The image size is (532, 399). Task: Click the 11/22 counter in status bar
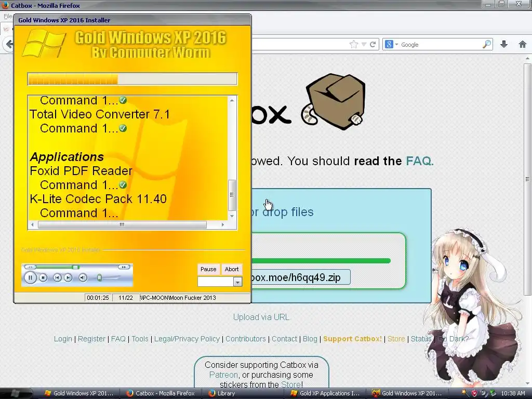click(126, 298)
